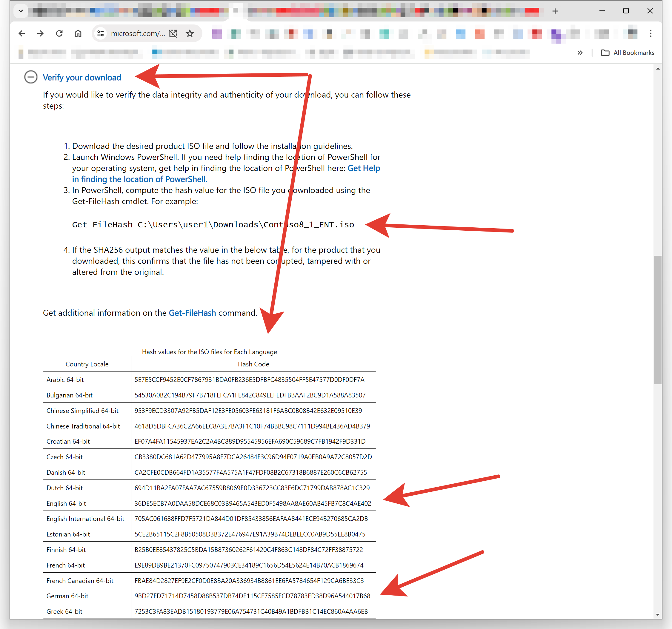
Task: Select the Croatian 64-bit row label
Action: (68, 441)
